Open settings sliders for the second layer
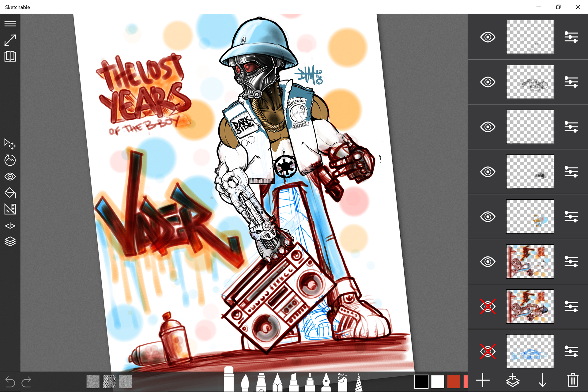Screen dimensions: 588x392 click(571, 82)
